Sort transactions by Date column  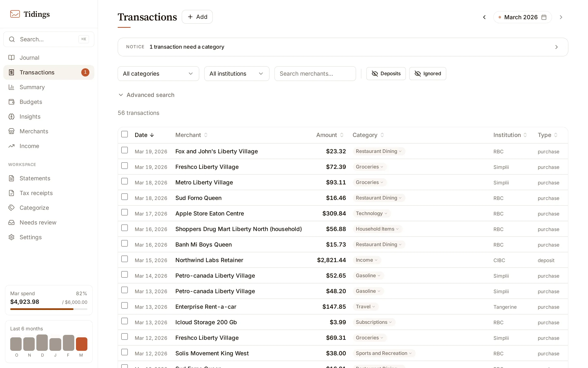pos(144,135)
